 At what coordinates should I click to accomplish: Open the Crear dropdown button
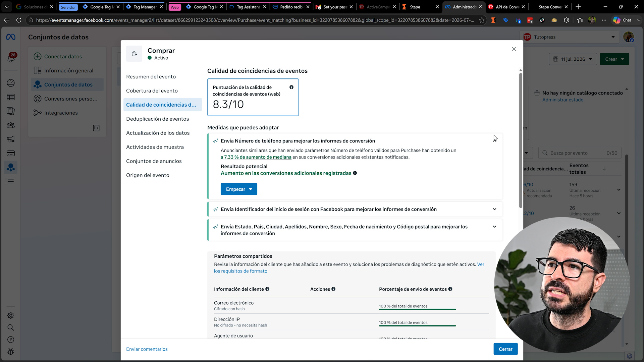614,59
